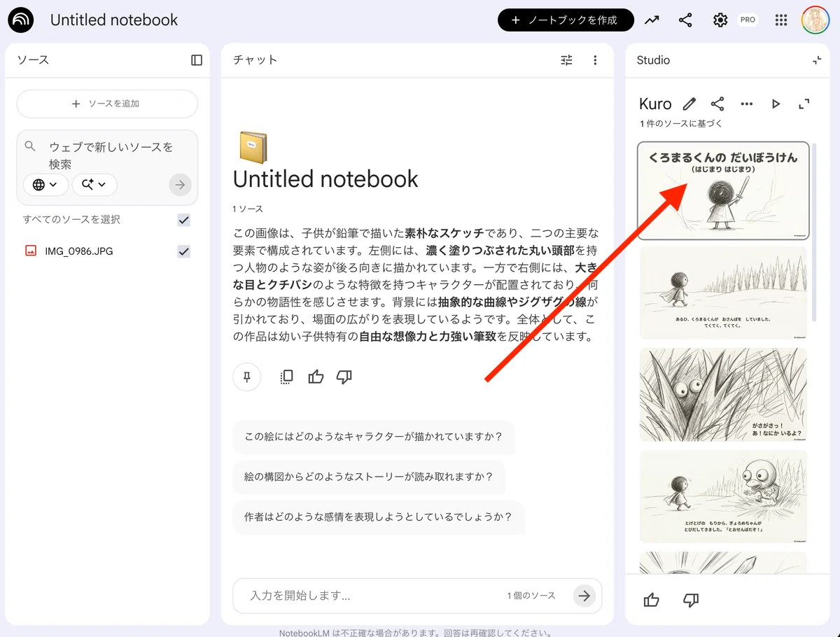The height and width of the screenshot is (637, 840).
Task: Click the Studio panel heading
Action: pyautogui.click(x=653, y=60)
